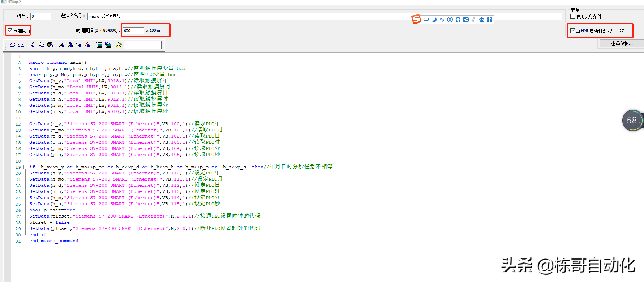Click the time interval field showing 600
This screenshot has width=644, height=282.
pos(133,31)
